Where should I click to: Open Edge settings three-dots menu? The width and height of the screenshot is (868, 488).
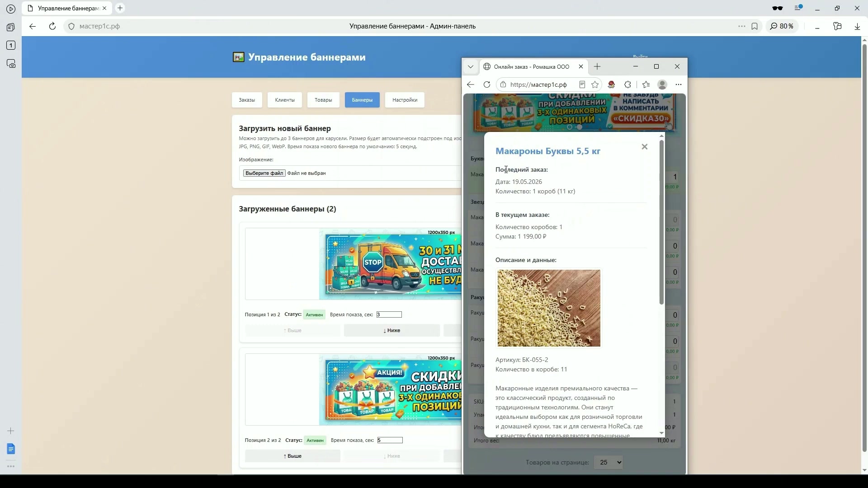pos(679,84)
